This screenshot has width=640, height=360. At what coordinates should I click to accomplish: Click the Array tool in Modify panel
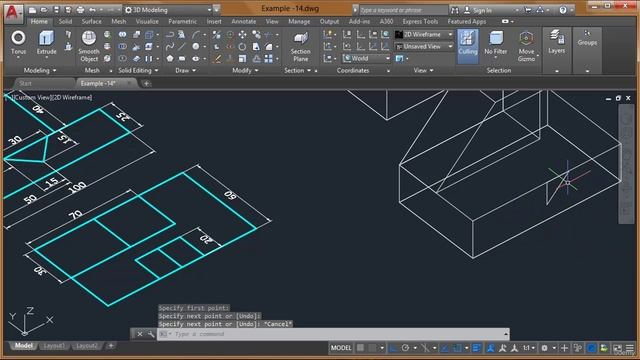269,58
